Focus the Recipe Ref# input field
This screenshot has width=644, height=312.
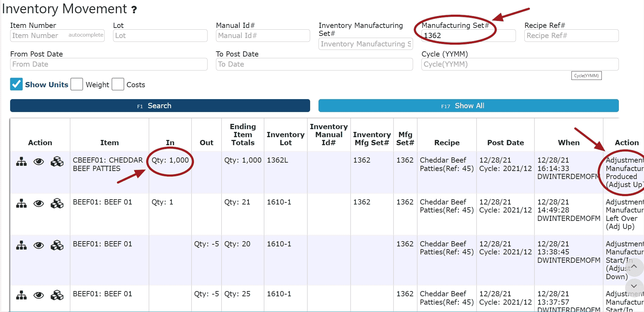pos(571,36)
